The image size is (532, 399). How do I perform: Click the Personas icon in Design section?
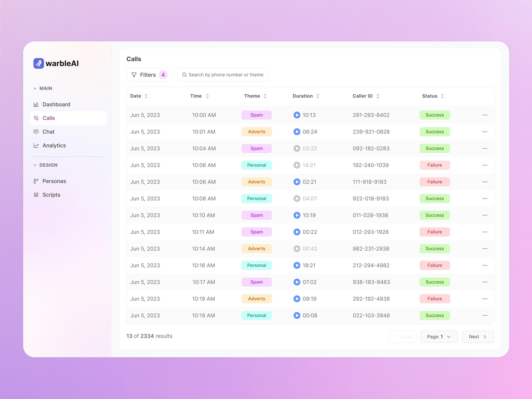click(36, 181)
